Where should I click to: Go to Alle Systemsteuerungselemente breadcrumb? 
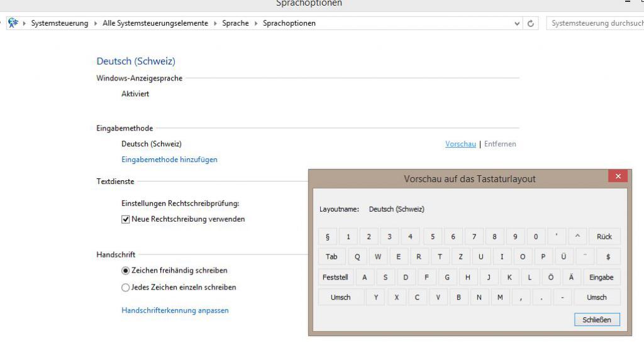[x=155, y=23]
